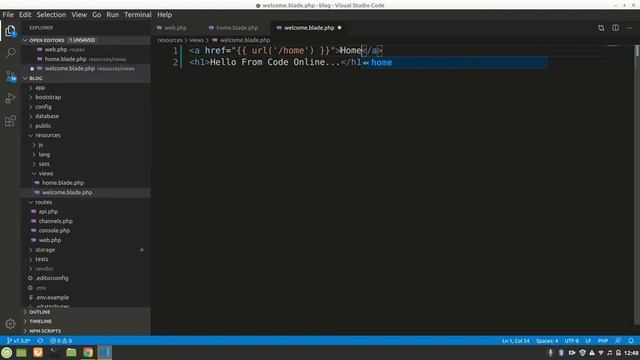Open the Files manager from taskbar
The image size is (640, 360).
(71, 352)
